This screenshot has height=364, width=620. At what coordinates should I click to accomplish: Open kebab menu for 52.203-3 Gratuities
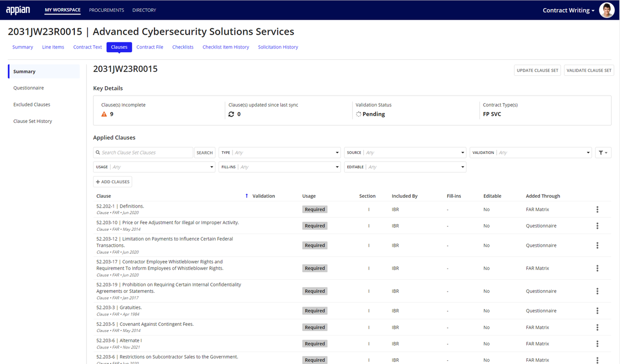pos(597,311)
